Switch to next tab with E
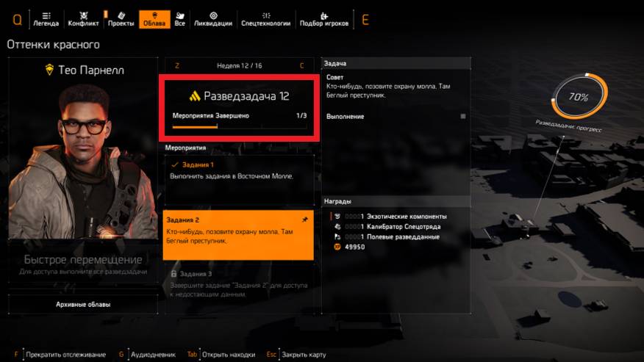644x362 pixels. 365,20
